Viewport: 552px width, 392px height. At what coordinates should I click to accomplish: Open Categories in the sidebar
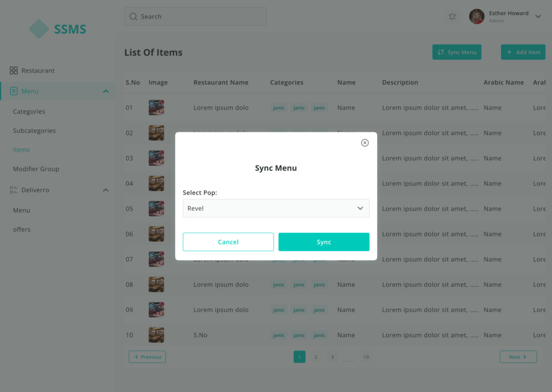(x=29, y=111)
